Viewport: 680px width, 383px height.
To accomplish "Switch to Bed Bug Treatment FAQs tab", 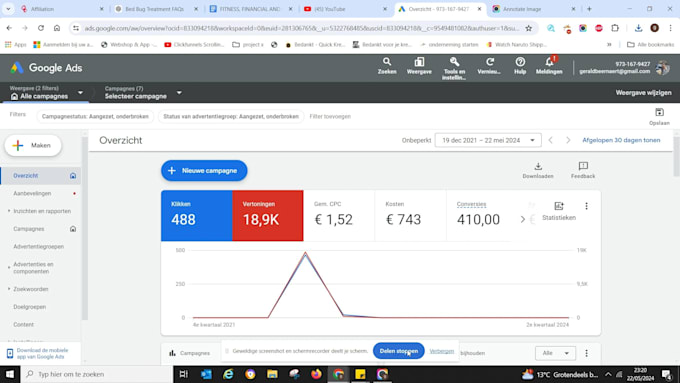I will [156, 9].
